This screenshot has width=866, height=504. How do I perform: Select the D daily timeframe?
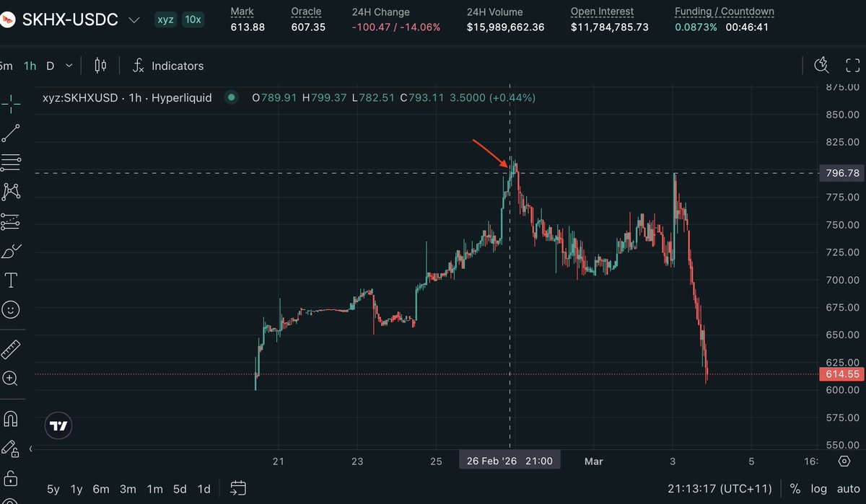[x=51, y=66]
